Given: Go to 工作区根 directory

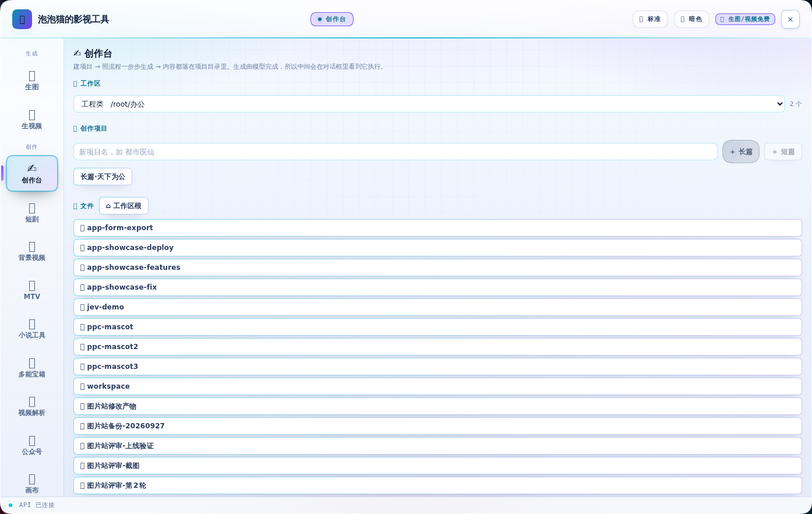Looking at the screenshot, I should coord(123,206).
